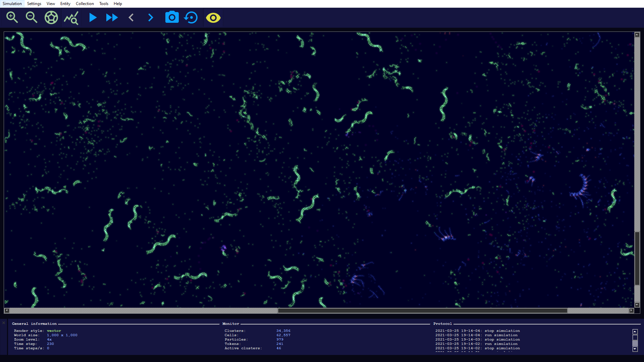Image resolution: width=644 pixels, height=362 pixels.
Task: Step backward with the left chevron
Action: 131,17
